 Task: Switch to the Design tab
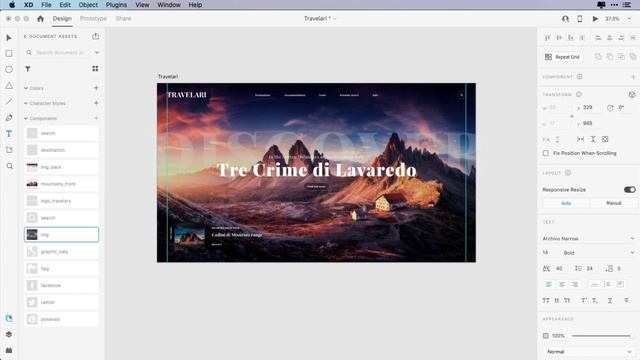[62, 19]
